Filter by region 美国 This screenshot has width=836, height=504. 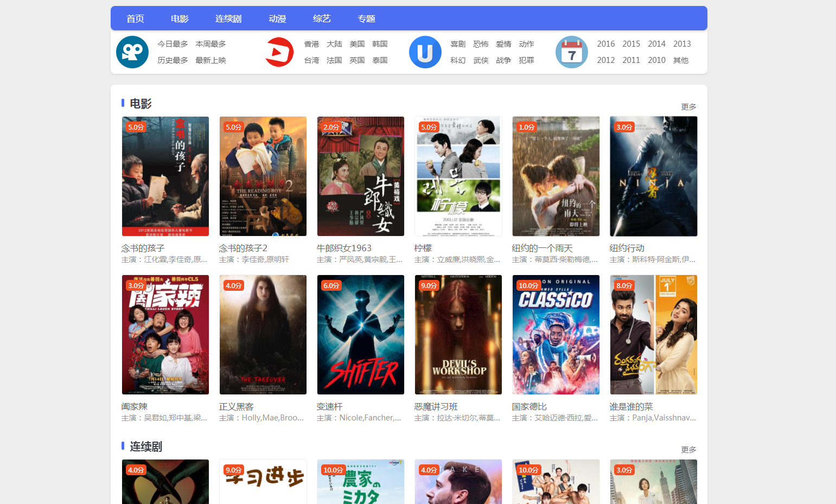357,44
